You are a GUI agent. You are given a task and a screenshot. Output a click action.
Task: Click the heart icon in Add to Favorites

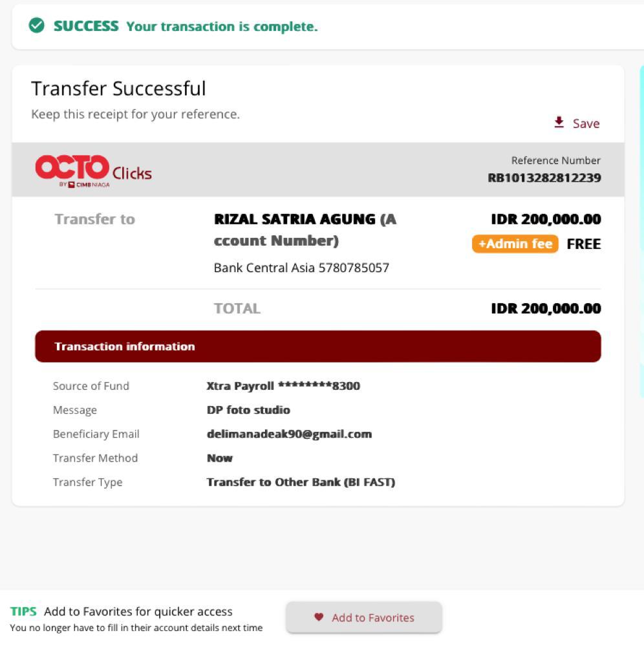pos(319,617)
